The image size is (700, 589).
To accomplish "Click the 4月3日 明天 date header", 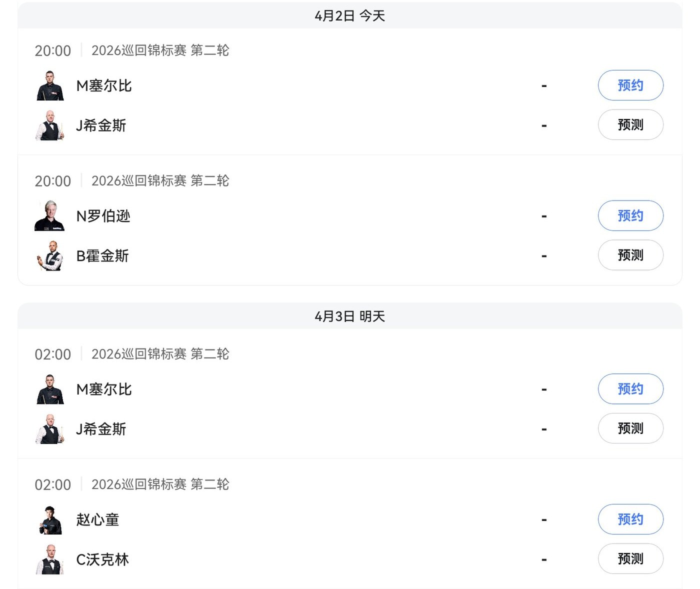I will pyautogui.click(x=349, y=316).
